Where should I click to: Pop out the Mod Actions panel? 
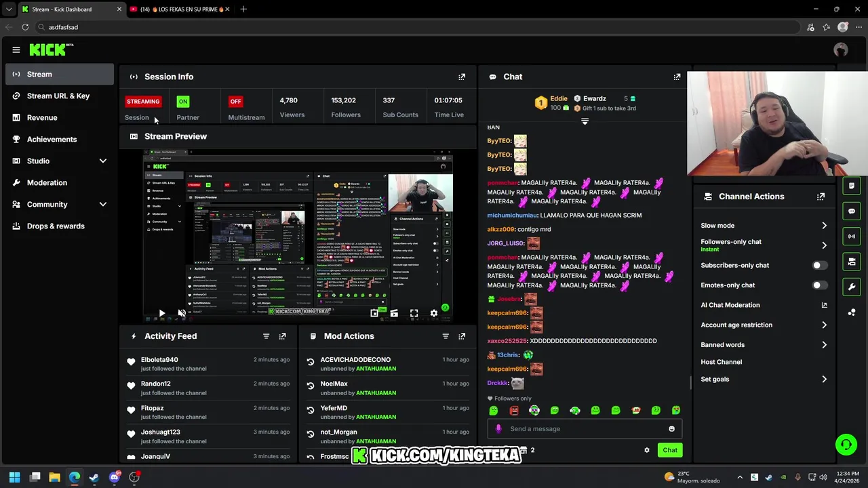click(x=462, y=336)
